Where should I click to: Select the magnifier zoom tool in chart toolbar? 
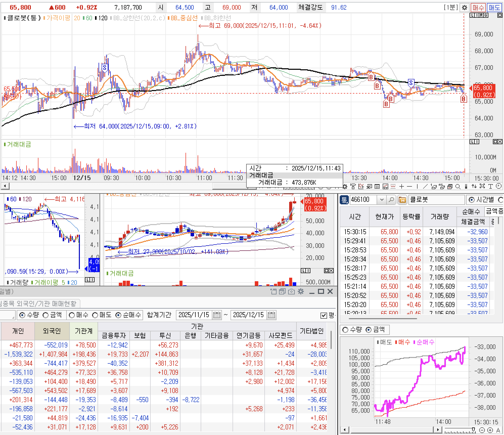coord(458,187)
